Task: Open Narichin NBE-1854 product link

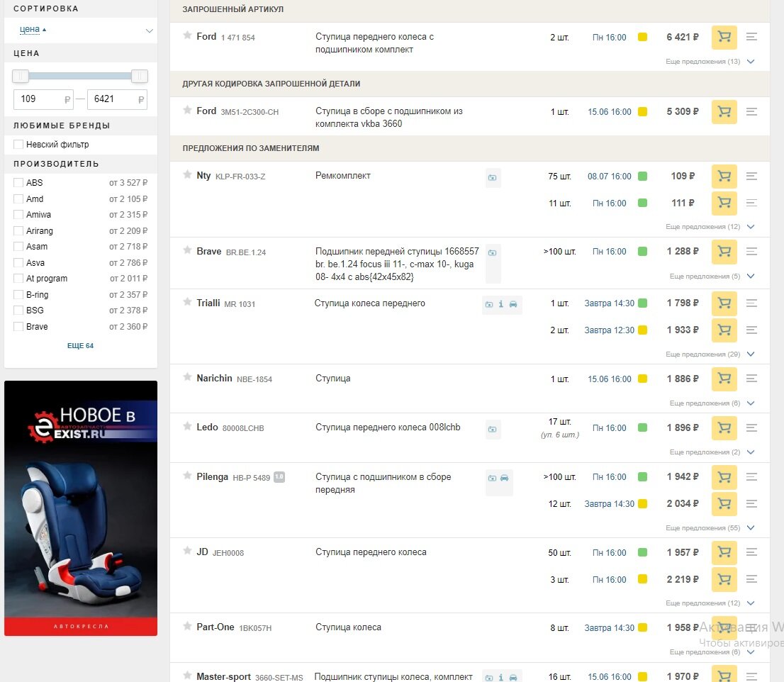Action: pyautogui.click(x=234, y=379)
